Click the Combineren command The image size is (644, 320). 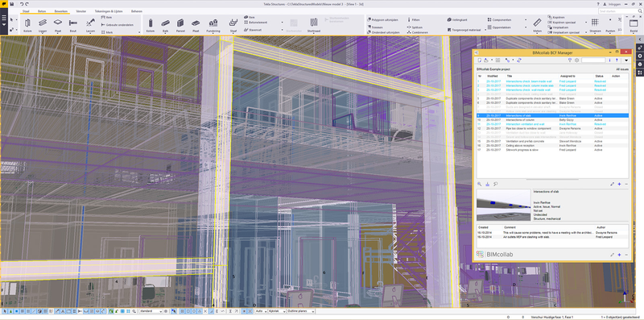[417, 32]
